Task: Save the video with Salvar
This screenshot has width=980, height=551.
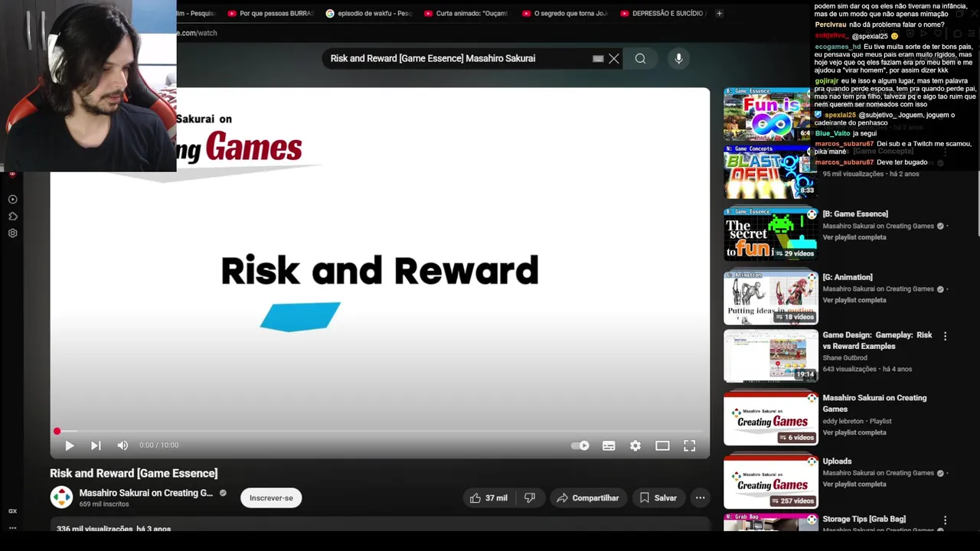Action: point(658,498)
